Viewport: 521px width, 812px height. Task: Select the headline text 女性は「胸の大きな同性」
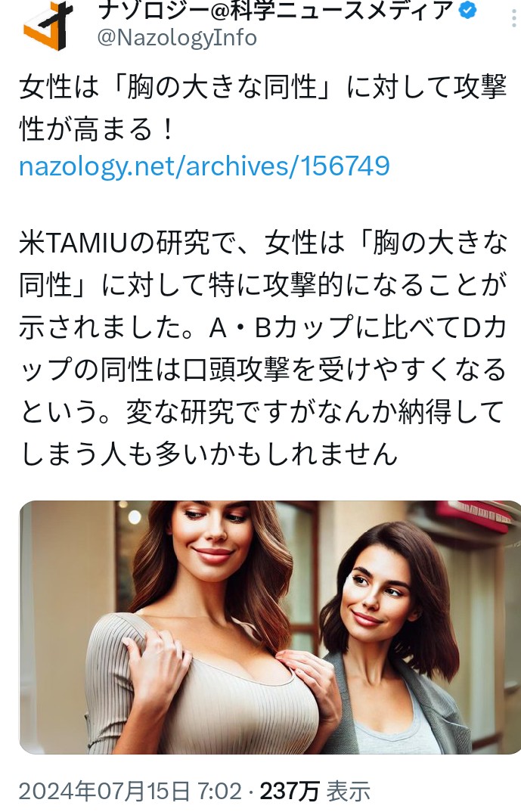pyautogui.click(x=180, y=86)
